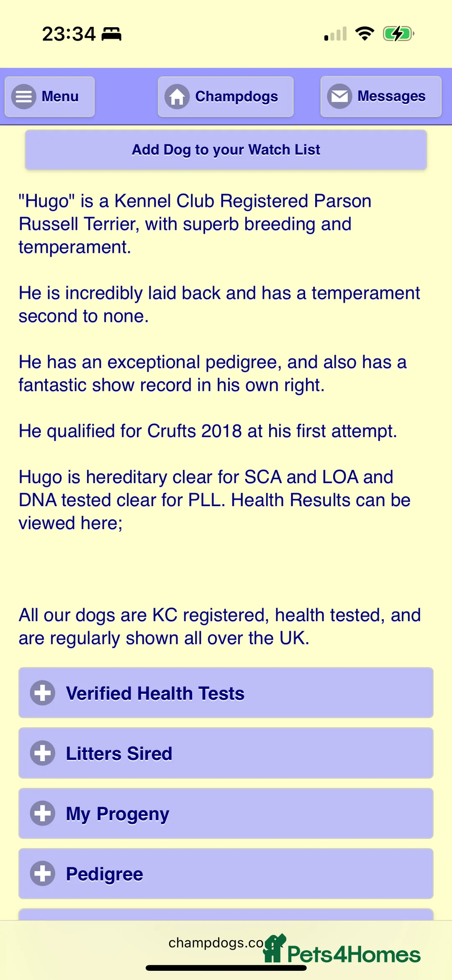
Task: Click the plus icon beside My Progeny
Action: click(43, 813)
